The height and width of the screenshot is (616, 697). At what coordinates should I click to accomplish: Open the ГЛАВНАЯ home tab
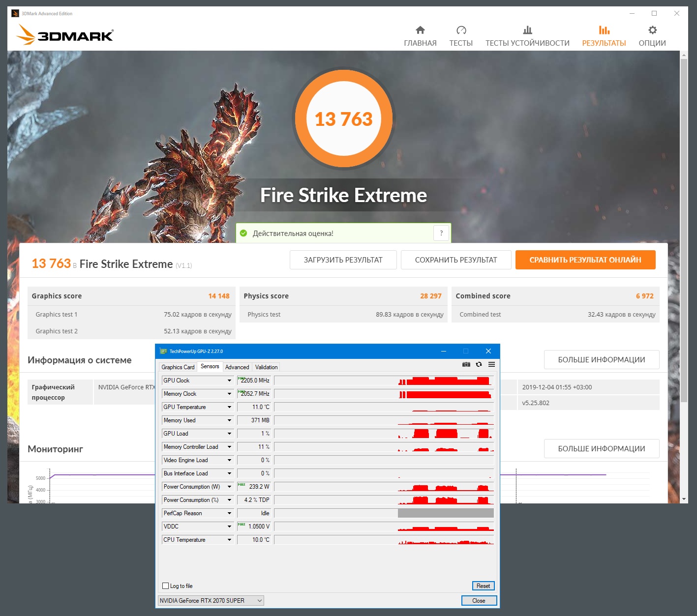(420, 36)
